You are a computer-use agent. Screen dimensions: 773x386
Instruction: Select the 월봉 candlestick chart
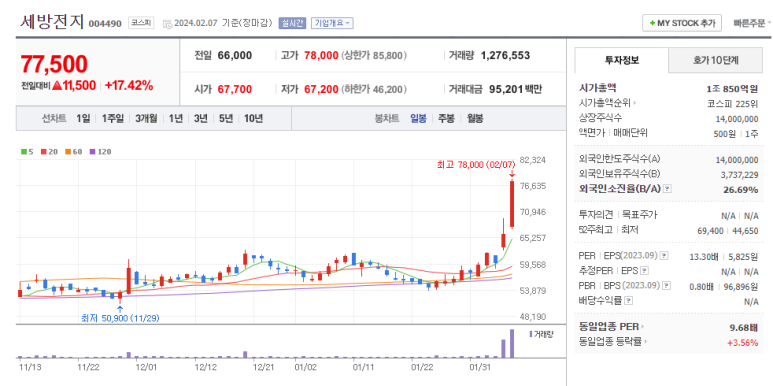pos(475,118)
